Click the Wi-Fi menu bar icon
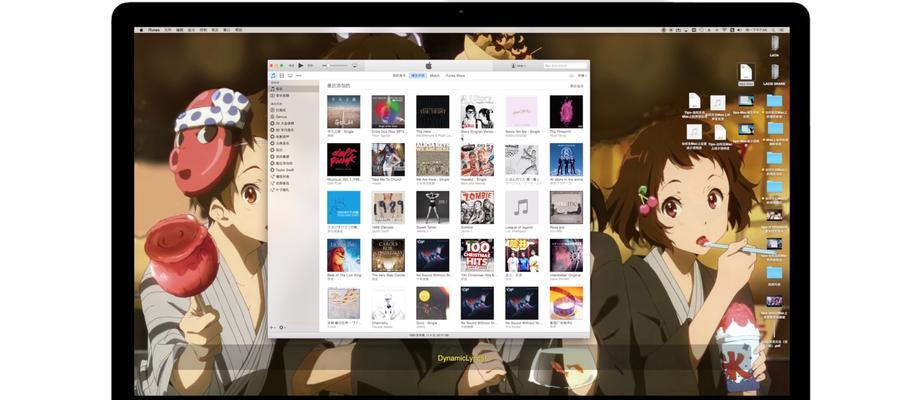914x400 pixels. (x=725, y=30)
